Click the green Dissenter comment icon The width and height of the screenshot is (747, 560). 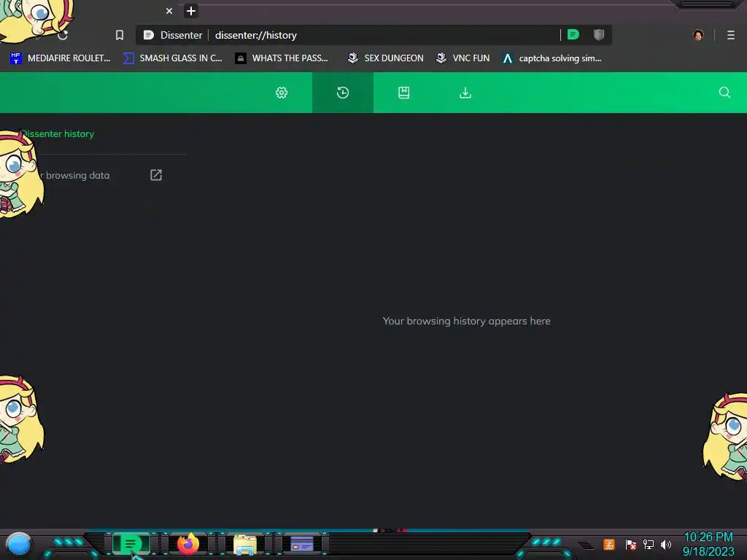coord(573,35)
